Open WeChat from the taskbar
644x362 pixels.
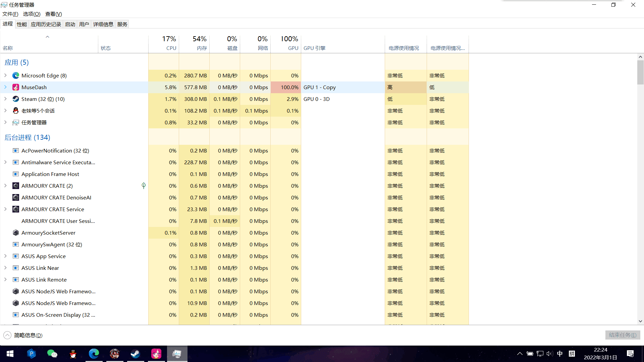(x=52, y=354)
